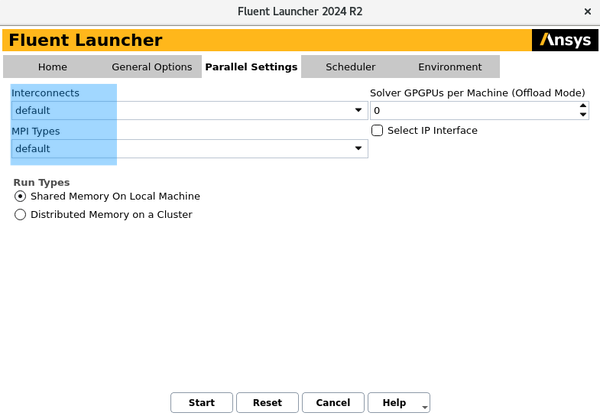This screenshot has width=600, height=416.
Task: Click the Cancel button
Action: 333,403
